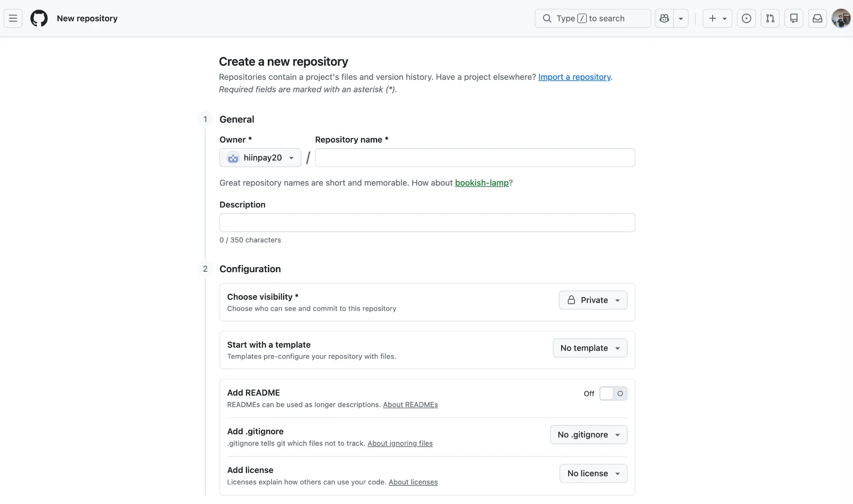The image size is (853, 504).
Task: Open Copilot chat icon
Action: click(664, 18)
